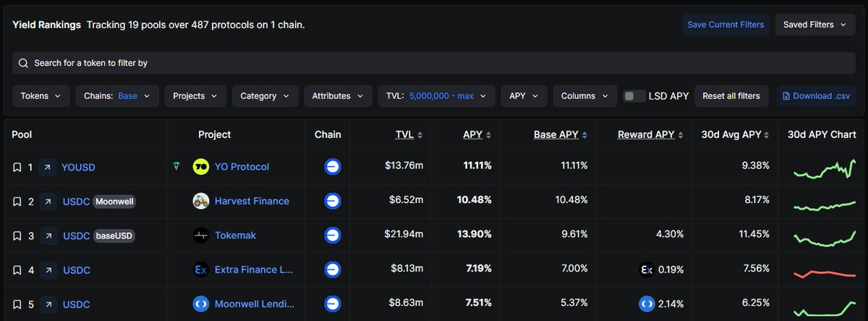Screen dimensions: 868x321
Task: Click Moonwell reward token icon beside 2.14%
Action: [x=647, y=304]
